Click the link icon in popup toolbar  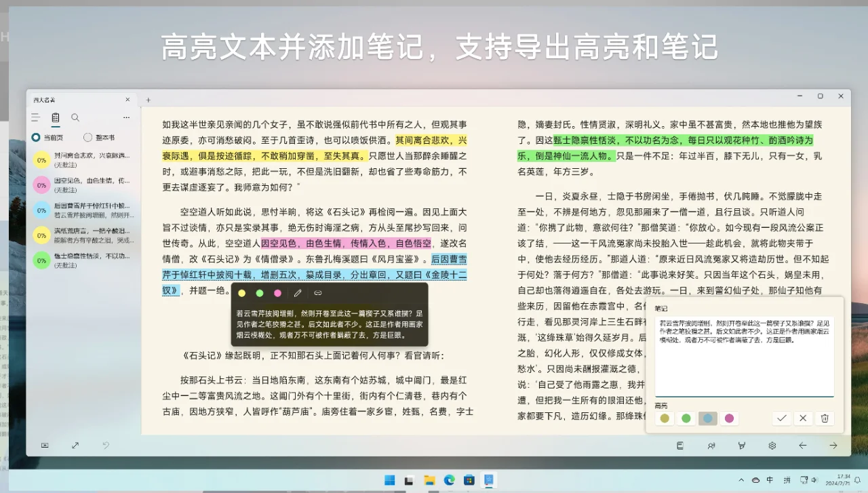coord(317,293)
